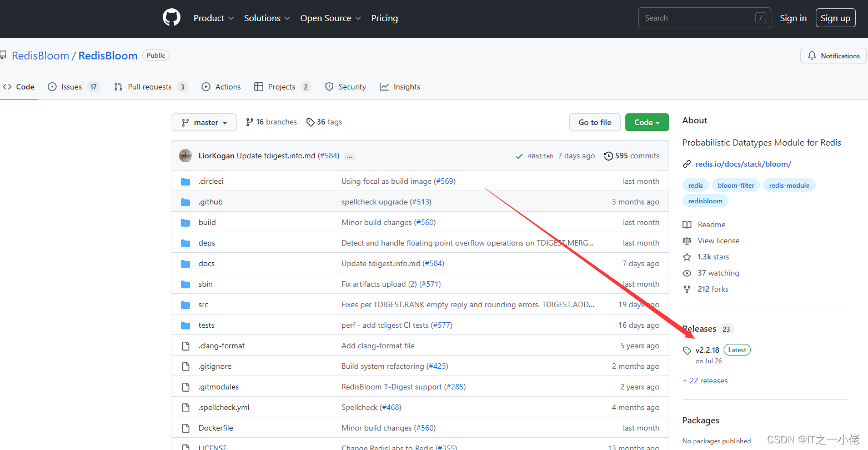The height and width of the screenshot is (450, 868).
Task: Click the v2.2.18 release tag icon
Action: pos(688,350)
